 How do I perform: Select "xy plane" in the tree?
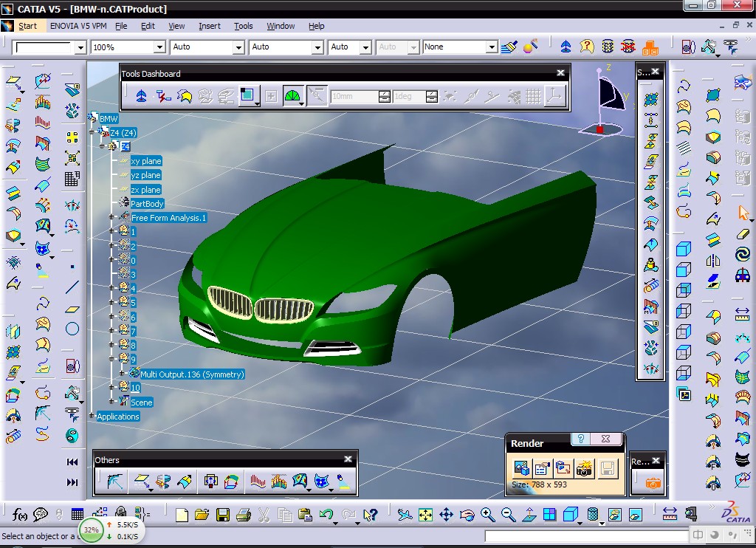[x=146, y=161]
